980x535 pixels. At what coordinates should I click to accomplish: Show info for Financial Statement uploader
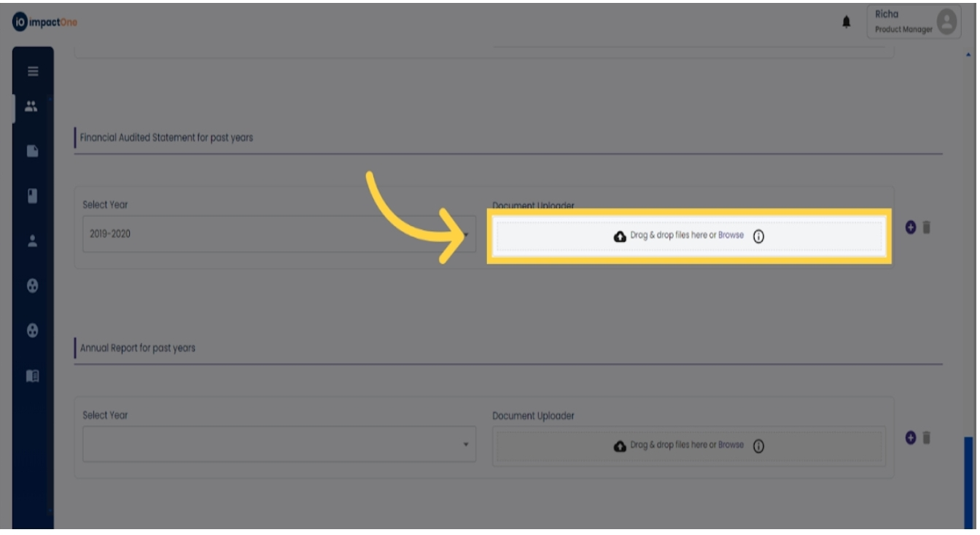758,236
